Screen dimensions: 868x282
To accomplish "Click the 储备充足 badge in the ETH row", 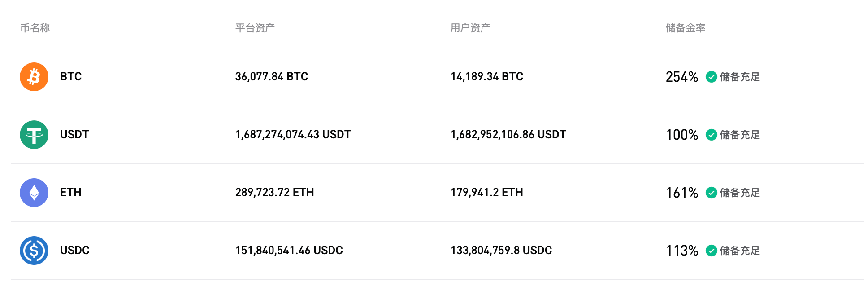I will click(x=740, y=193).
